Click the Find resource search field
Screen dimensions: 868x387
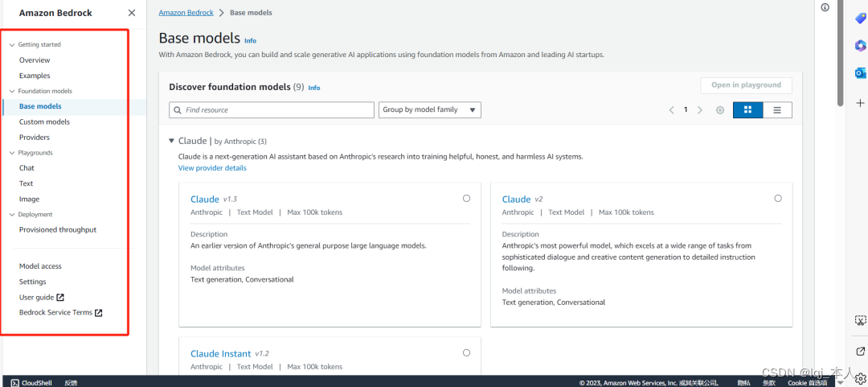tap(272, 109)
